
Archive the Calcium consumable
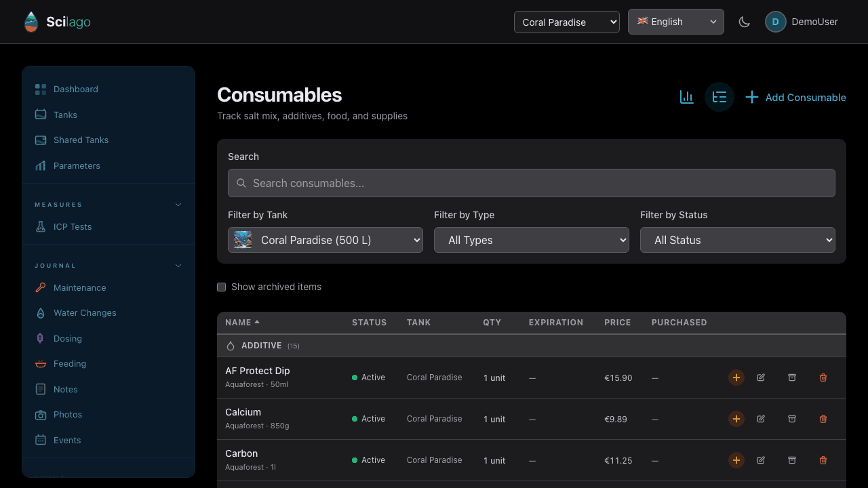click(x=792, y=419)
